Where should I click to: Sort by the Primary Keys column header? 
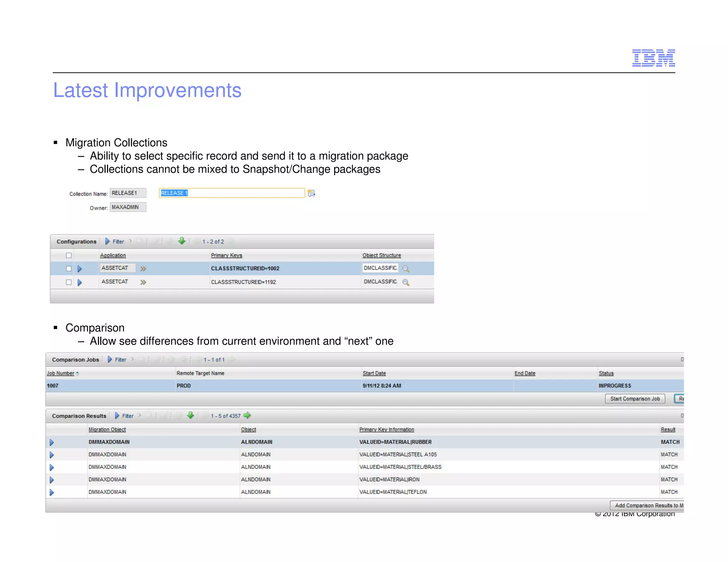226,255
